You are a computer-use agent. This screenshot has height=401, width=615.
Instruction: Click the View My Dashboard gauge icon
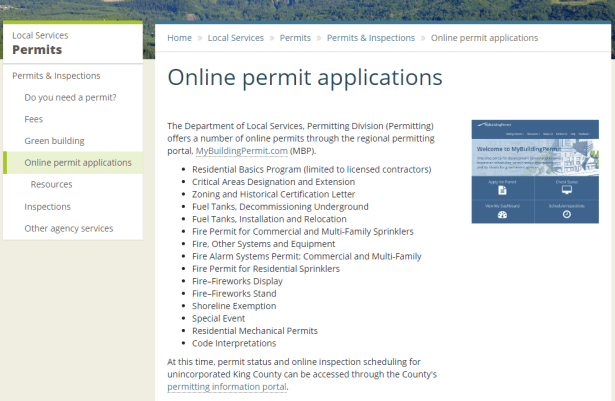(502, 214)
